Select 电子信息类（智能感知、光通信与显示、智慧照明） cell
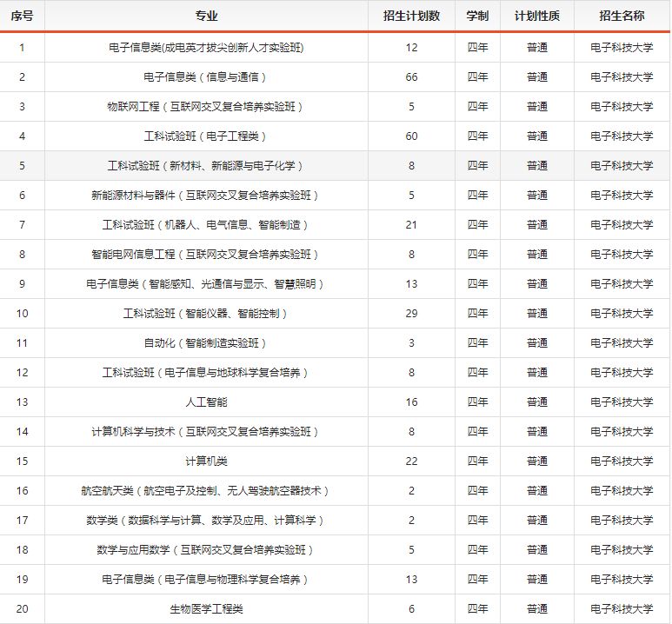672x624 pixels. click(206, 284)
